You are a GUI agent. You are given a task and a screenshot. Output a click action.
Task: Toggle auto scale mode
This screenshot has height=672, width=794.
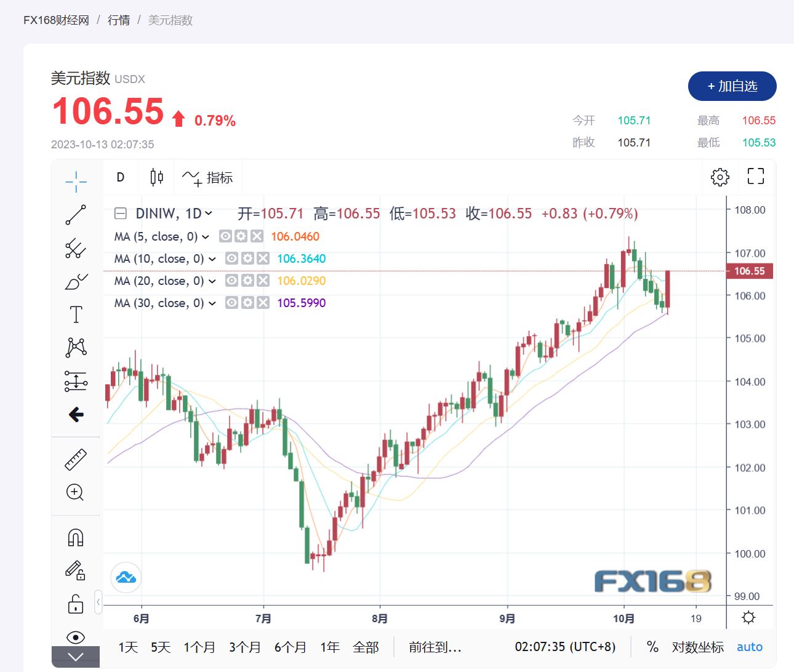coord(749,647)
